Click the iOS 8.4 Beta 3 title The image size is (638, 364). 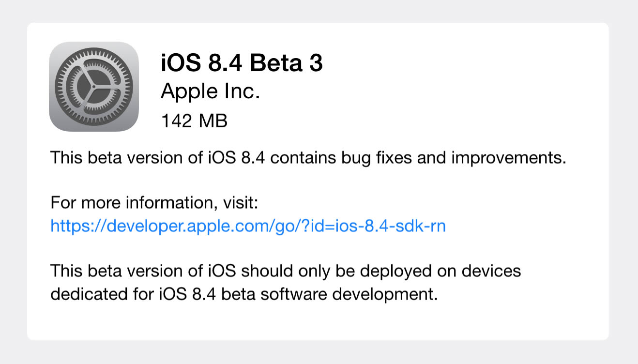242,63
